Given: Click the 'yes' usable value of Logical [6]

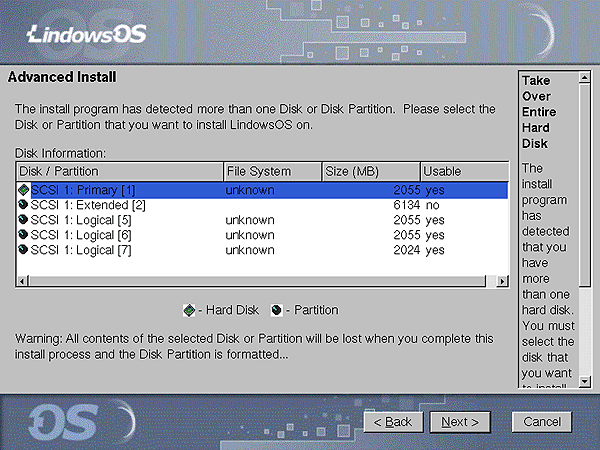Looking at the screenshot, I should tap(435, 236).
